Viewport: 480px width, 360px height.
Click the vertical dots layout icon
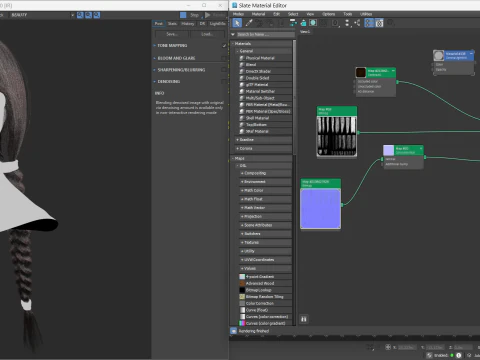tap(347, 23)
